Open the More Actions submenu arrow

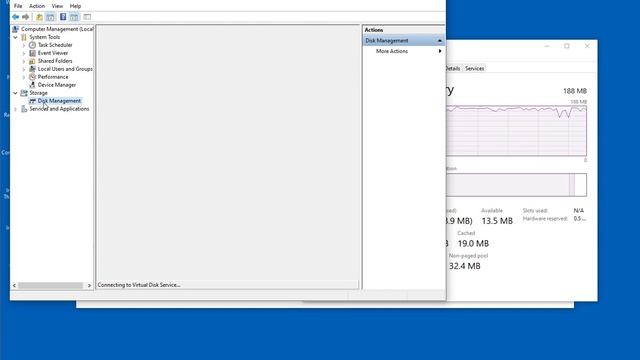[x=440, y=51]
